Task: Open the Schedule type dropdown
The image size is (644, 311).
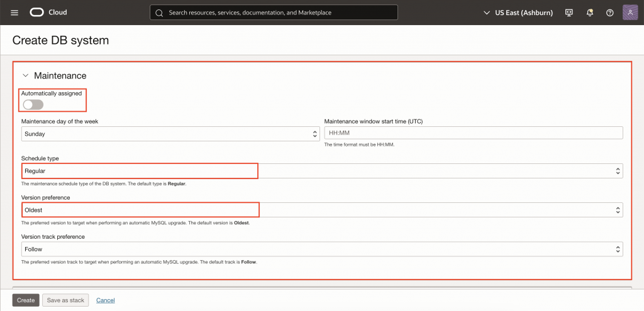Action: tap(322, 171)
